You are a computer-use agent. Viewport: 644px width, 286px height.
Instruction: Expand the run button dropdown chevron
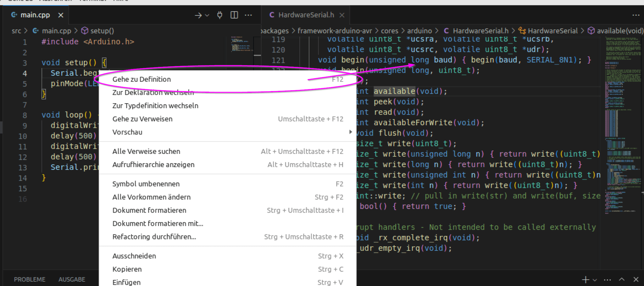tap(206, 15)
